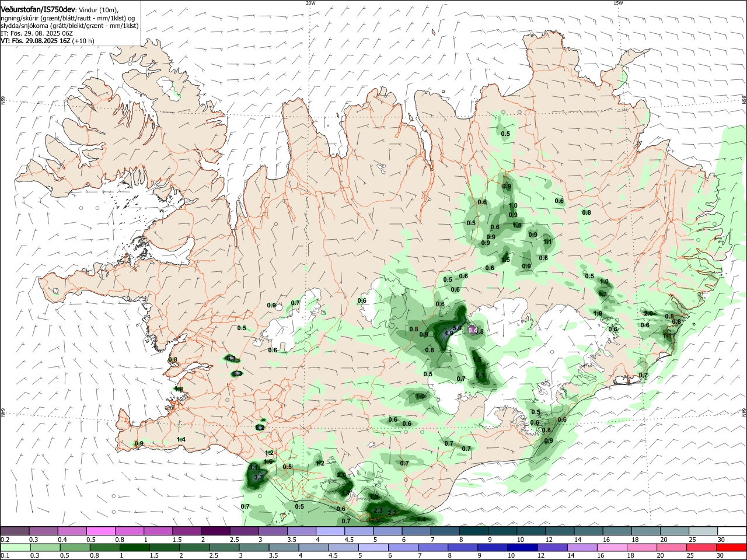747x560 pixels.
Task: Click the 0.2 label under the snow legend
Action: (x=5, y=540)
